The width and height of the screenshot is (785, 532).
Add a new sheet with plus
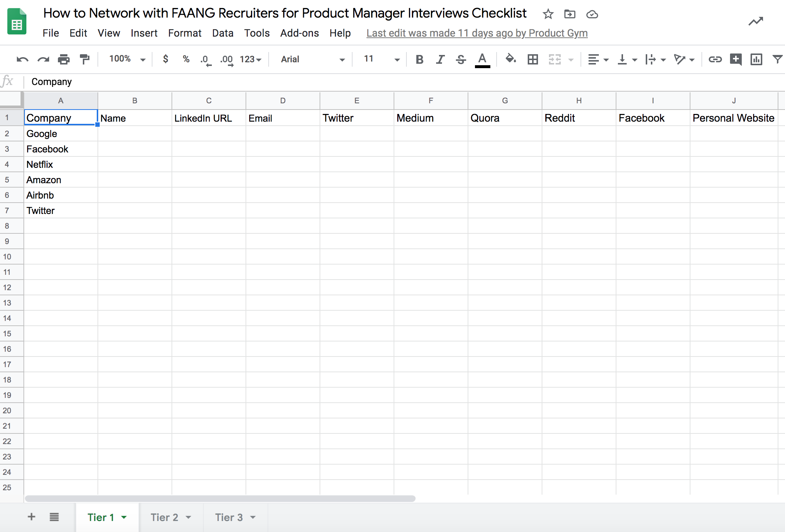(32, 517)
